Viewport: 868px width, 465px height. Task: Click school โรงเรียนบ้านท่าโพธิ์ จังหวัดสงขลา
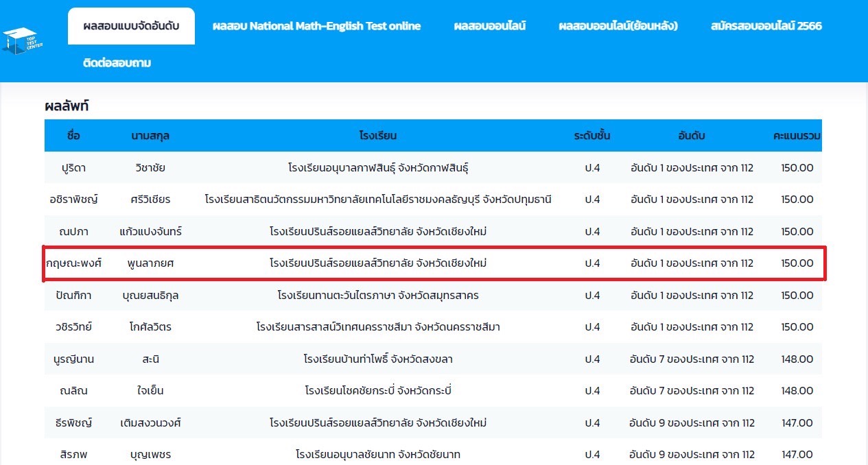point(378,359)
